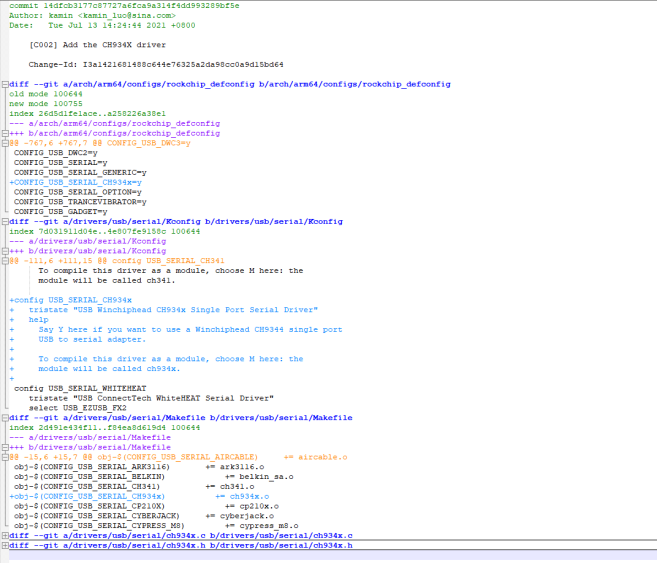Click the CONFIG_USB_SERIAL_OPTION=y line

click(78, 192)
